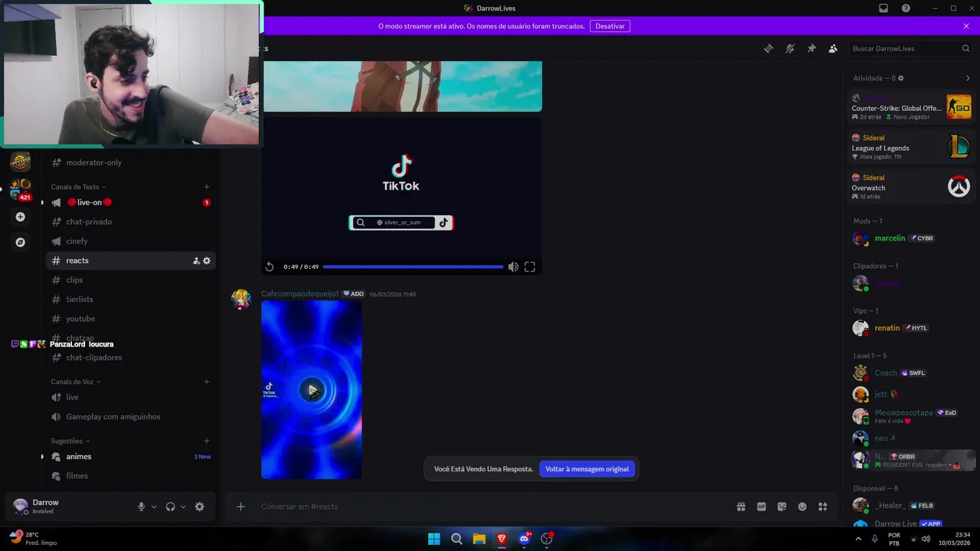
Task: Click the video progress bar
Action: (x=413, y=267)
